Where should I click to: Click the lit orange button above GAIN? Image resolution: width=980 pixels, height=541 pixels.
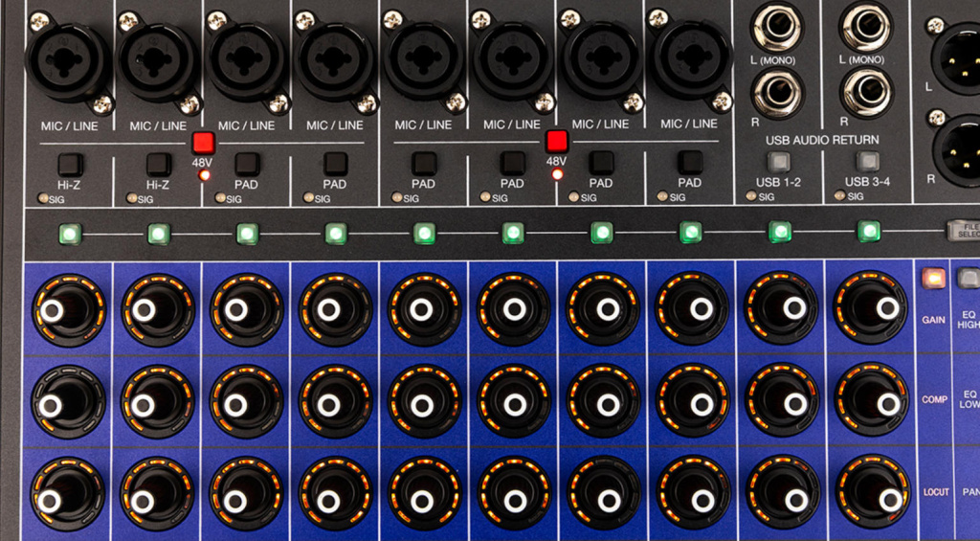932,279
